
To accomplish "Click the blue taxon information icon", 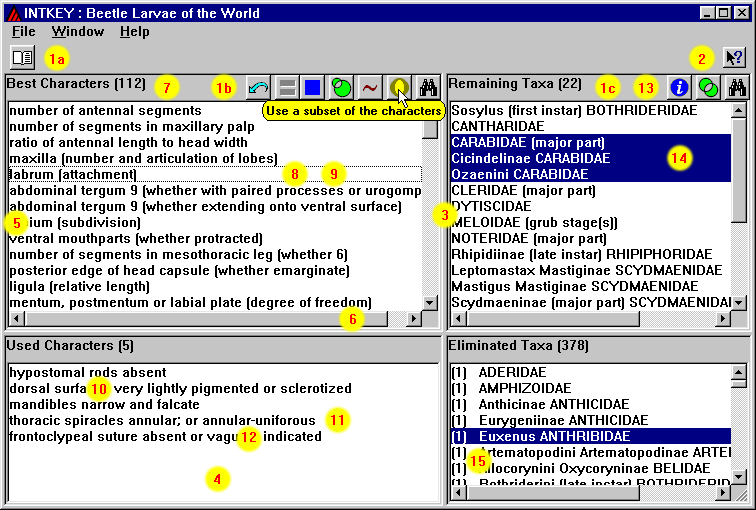I will tap(679, 88).
